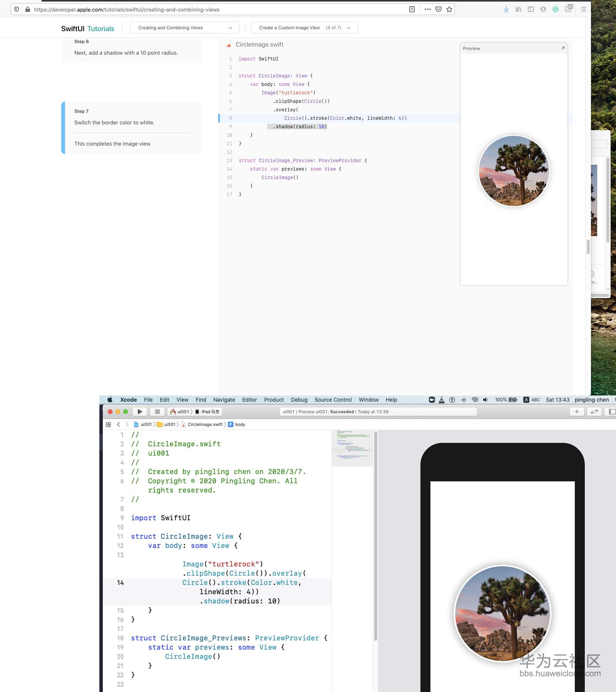This screenshot has height=692, width=616.
Task: Click tracking protection shield icon
Action: [x=17, y=9]
